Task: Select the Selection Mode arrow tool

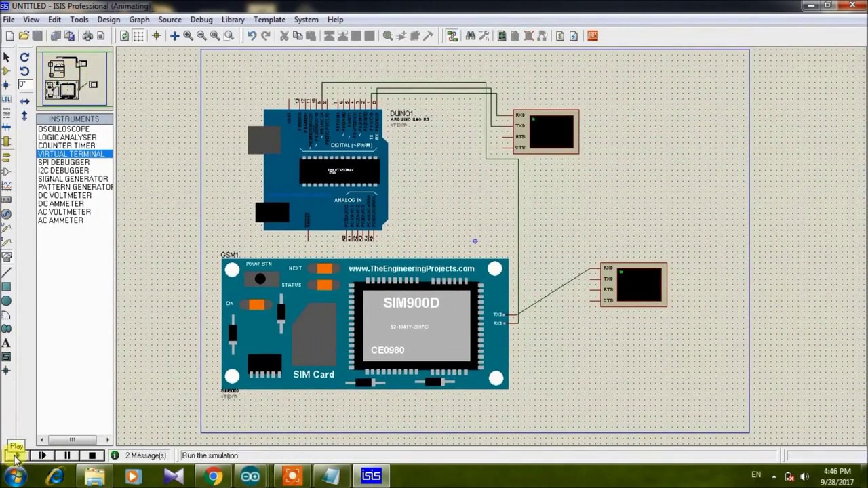Action: (7, 58)
